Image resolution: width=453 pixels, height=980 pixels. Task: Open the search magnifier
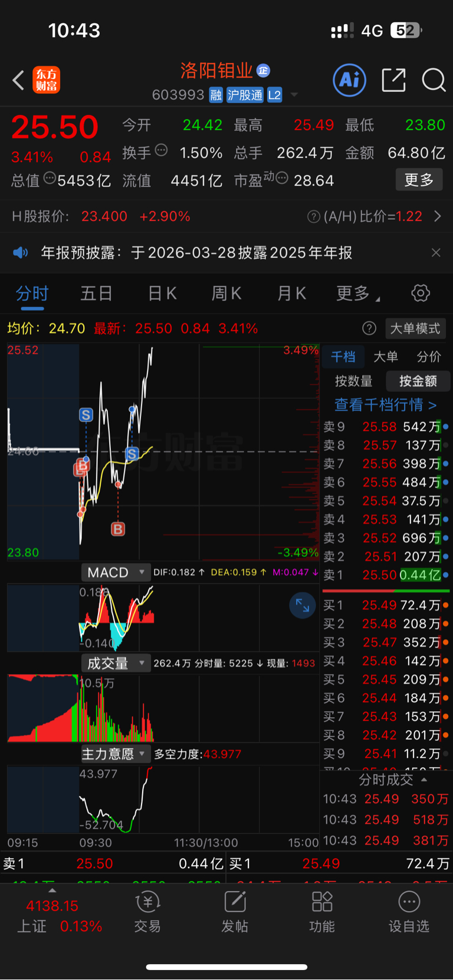click(x=434, y=80)
